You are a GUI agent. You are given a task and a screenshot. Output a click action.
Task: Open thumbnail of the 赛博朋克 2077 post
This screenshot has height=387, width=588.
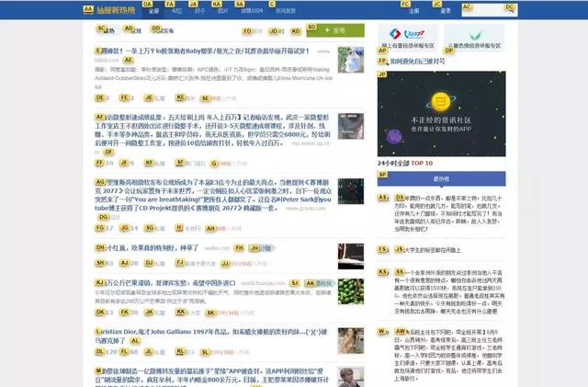tap(351, 191)
